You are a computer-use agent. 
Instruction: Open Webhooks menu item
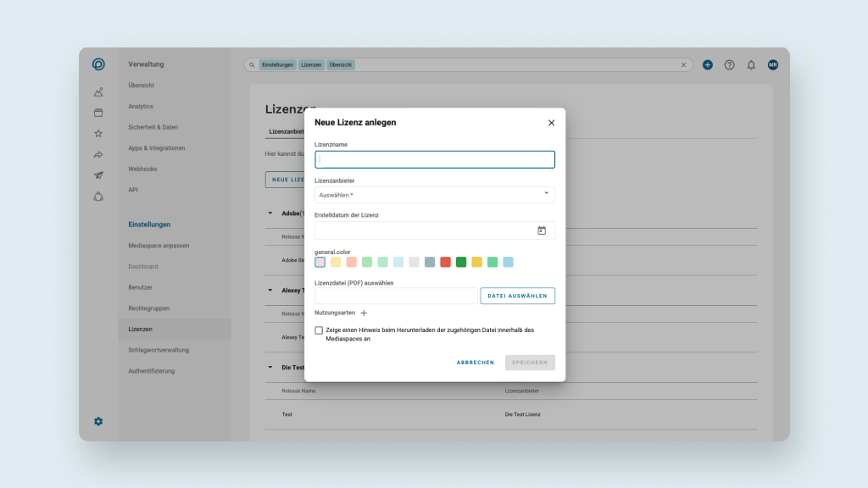[x=142, y=169]
